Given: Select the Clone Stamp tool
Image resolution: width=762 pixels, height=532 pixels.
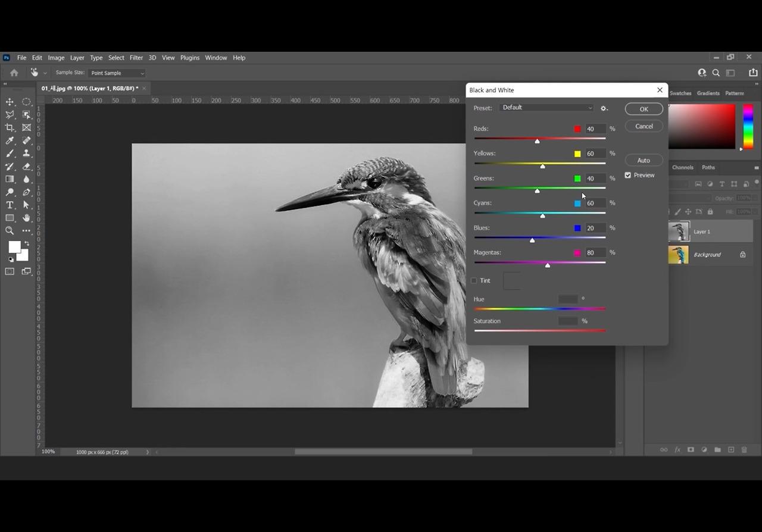Looking at the screenshot, I should tap(27, 154).
